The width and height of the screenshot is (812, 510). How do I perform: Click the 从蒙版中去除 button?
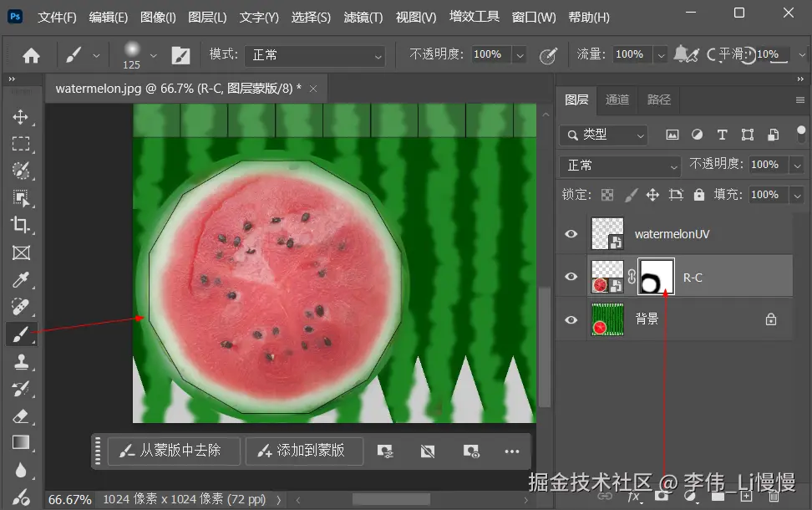[x=174, y=451]
